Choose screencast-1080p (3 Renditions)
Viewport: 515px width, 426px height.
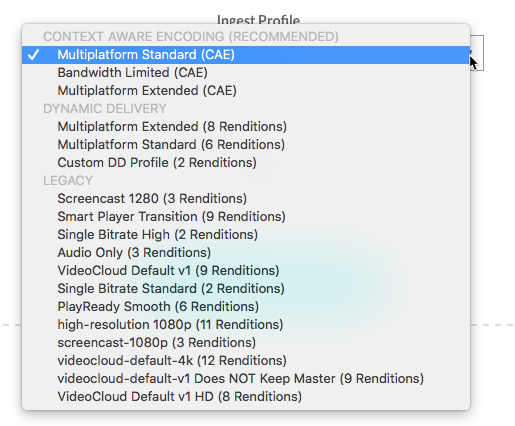[246, 343]
